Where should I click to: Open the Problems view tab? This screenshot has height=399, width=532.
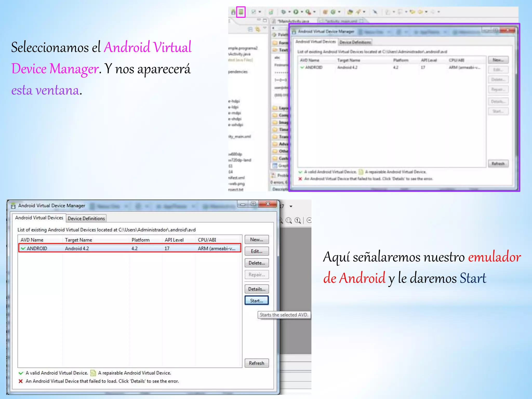[x=280, y=175]
